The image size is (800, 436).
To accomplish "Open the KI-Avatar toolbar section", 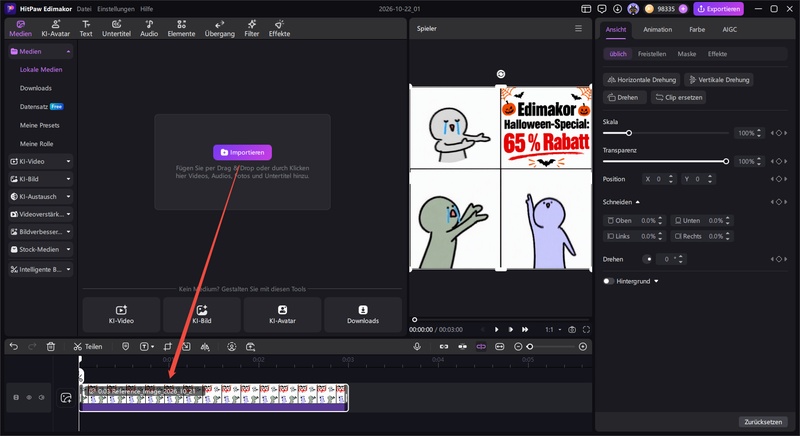I will pos(56,29).
